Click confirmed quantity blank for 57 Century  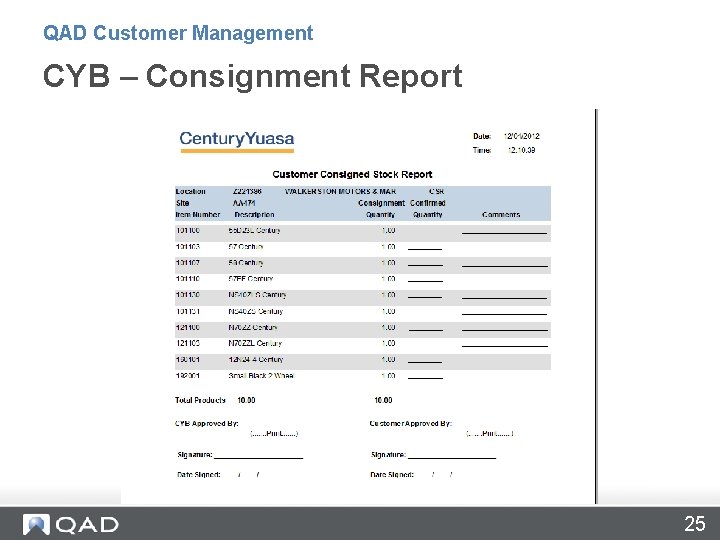(x=425, y=248)
